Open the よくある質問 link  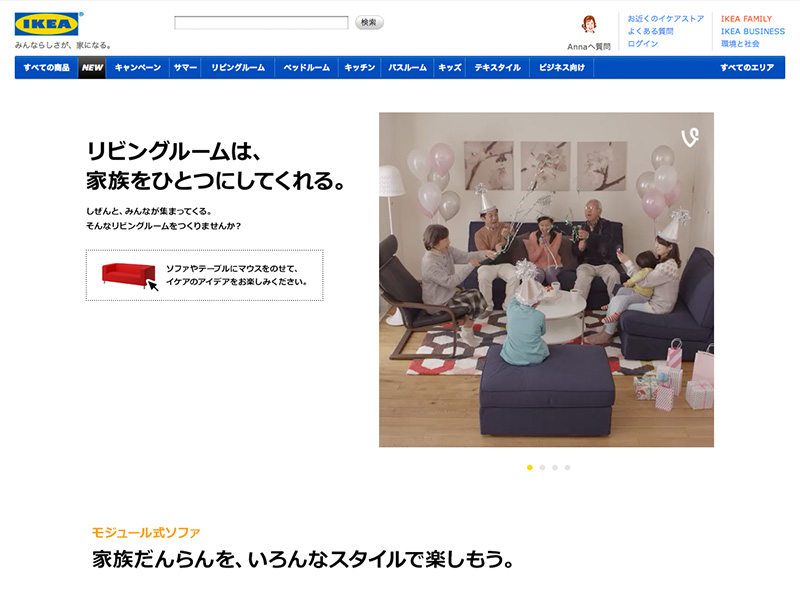[650, 31]
